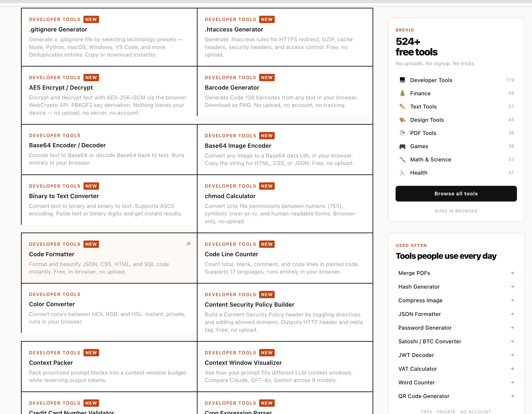Click the arrow next to QR Code Generator

(512, 396)
